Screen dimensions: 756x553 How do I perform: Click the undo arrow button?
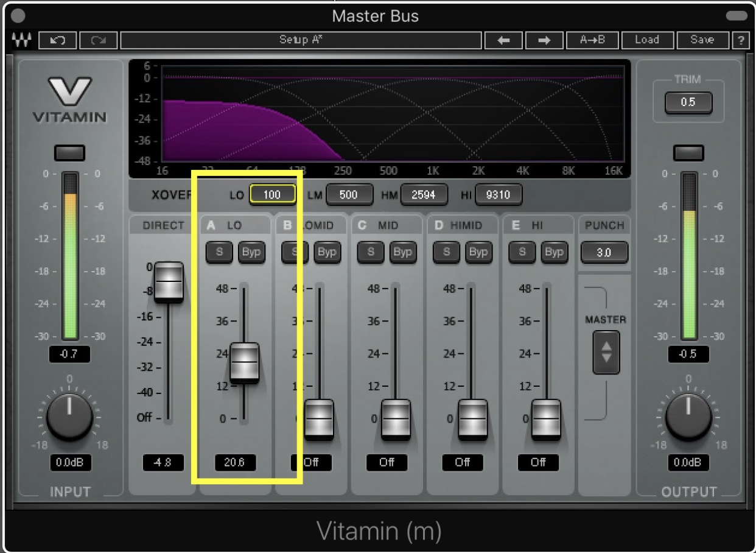(x=57, y=40)
